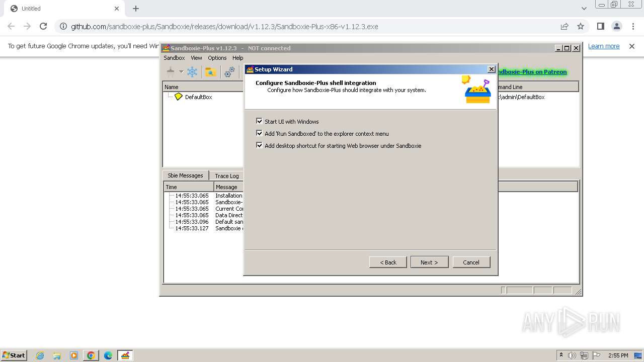Open the volume speaker tray icon
Viewport: 644px width, 362px height.
572,355
